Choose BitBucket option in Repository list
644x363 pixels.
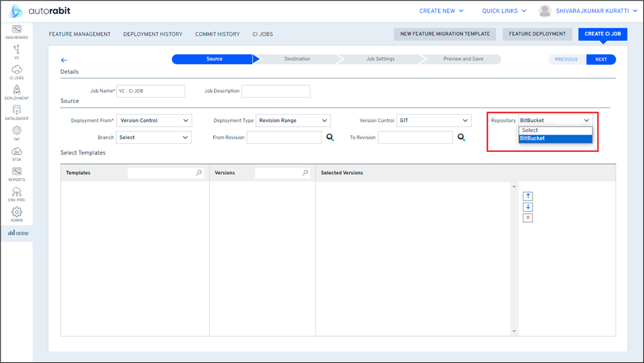click(x=555, y=138)
